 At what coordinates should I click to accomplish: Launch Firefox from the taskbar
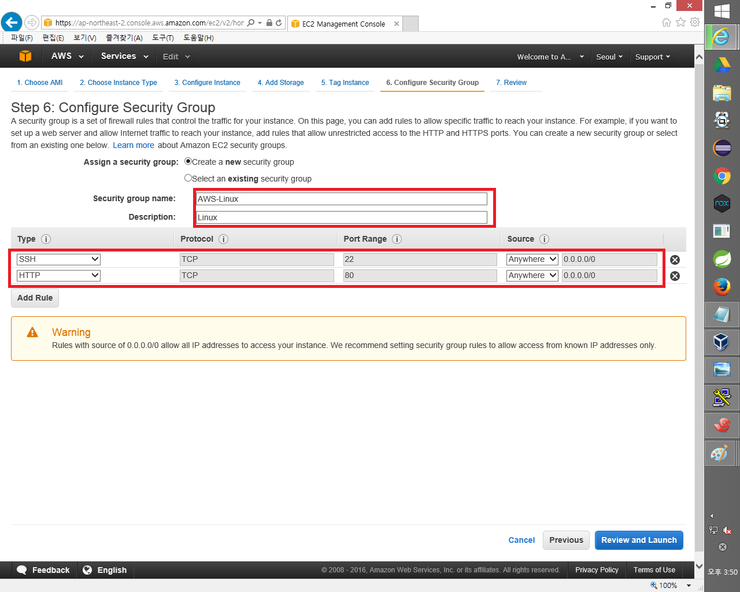click(721, 287)
